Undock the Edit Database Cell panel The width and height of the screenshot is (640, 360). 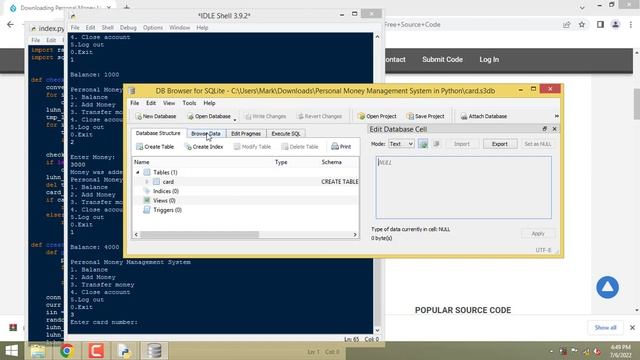544,129
